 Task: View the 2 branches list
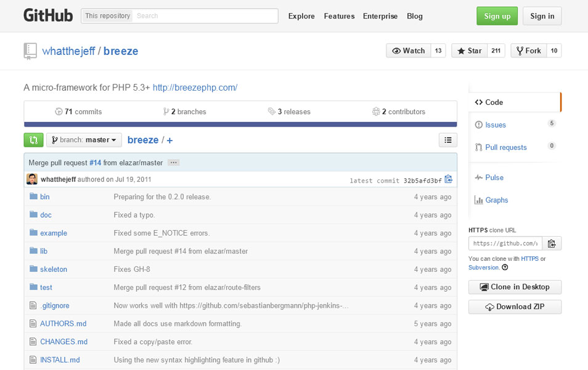coord(185,112)
